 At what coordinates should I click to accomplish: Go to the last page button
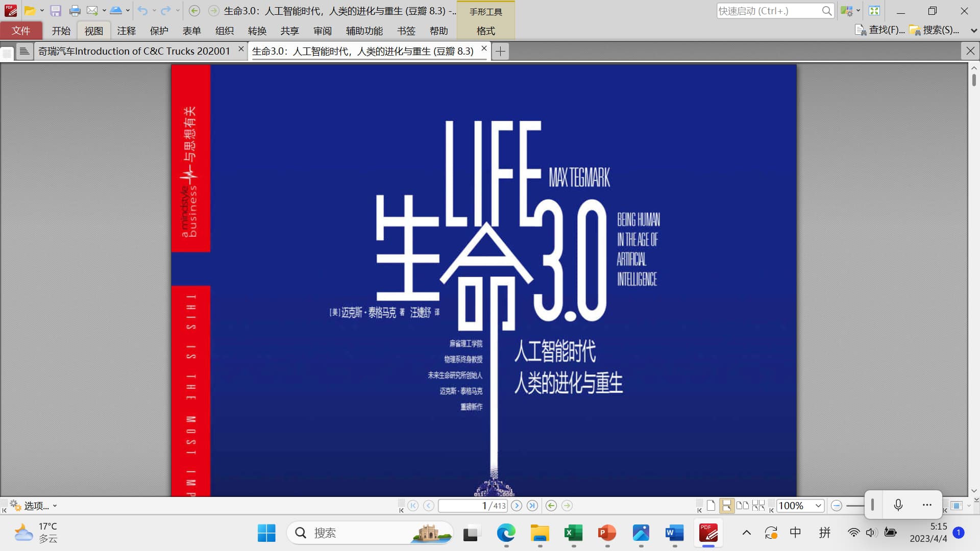tap(532, 506)
